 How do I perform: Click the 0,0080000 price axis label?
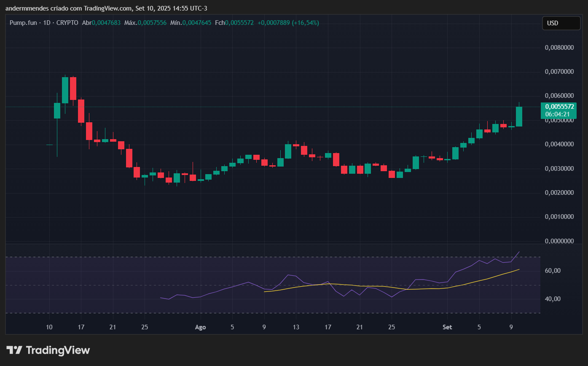pos(559,48)
